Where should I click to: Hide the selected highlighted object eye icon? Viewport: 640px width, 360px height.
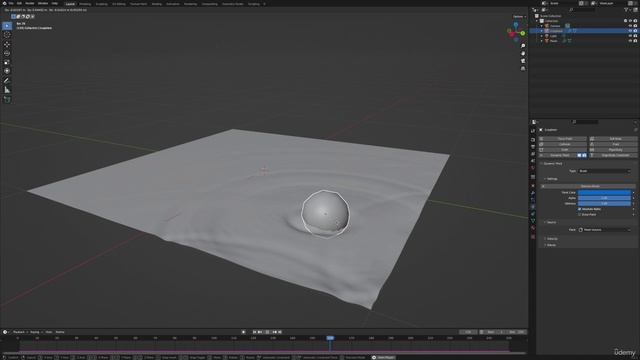pos(630,31)
